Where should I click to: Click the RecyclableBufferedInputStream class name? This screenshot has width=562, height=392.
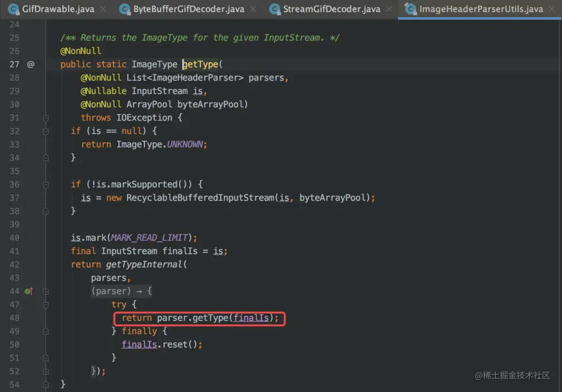click(200, 198)
